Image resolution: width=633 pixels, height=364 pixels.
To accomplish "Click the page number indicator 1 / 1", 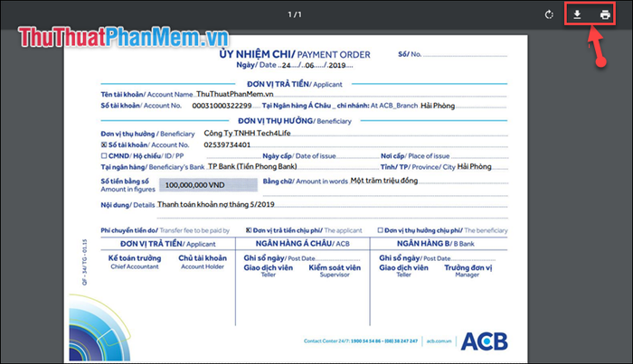I will pyautogui.click(x=295, y=14).
